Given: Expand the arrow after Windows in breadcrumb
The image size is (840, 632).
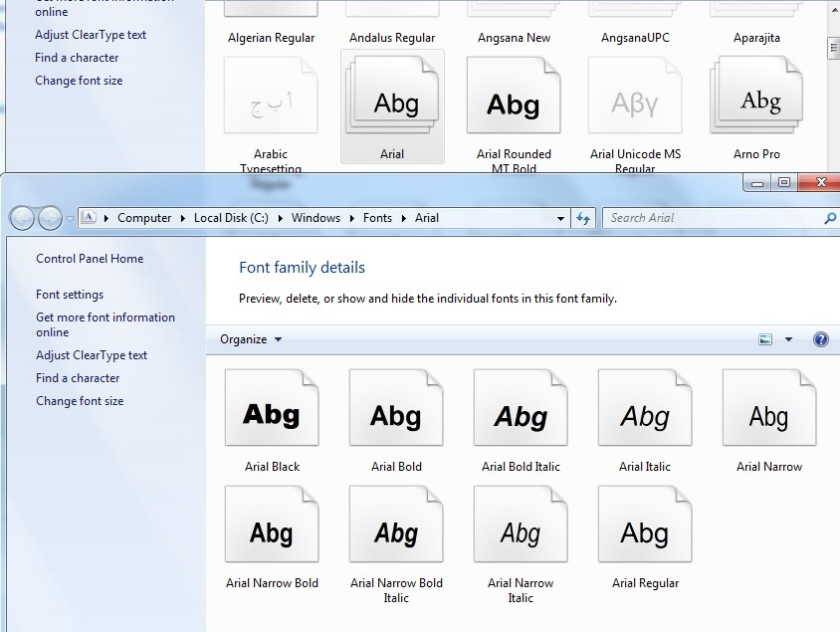Looking at the screenshot, I should (x=352, y=218).
